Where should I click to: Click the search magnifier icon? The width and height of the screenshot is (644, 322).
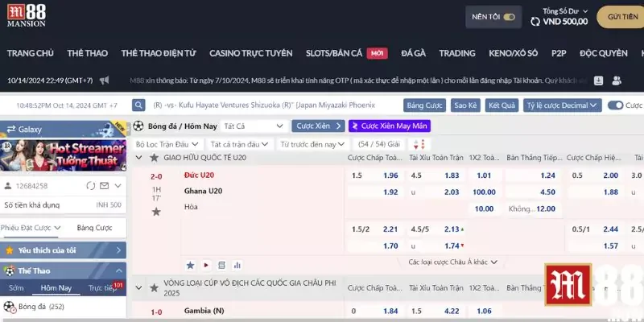[139, 105]
